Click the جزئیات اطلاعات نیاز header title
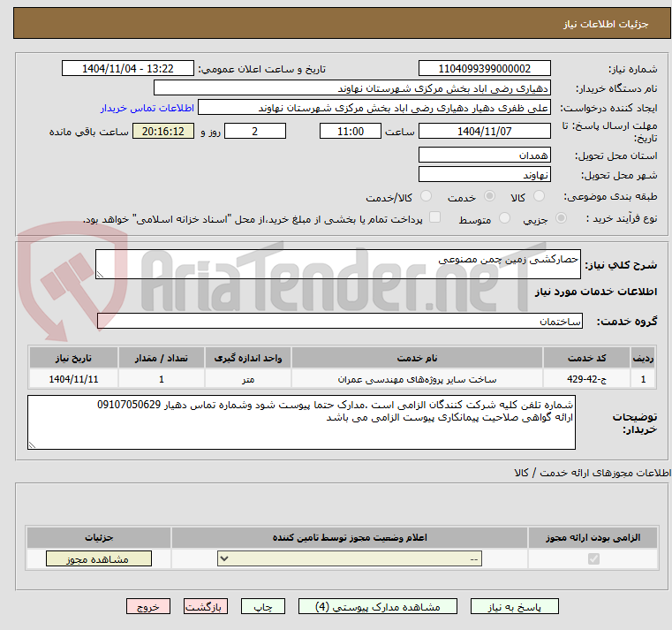 pos(606,24)
